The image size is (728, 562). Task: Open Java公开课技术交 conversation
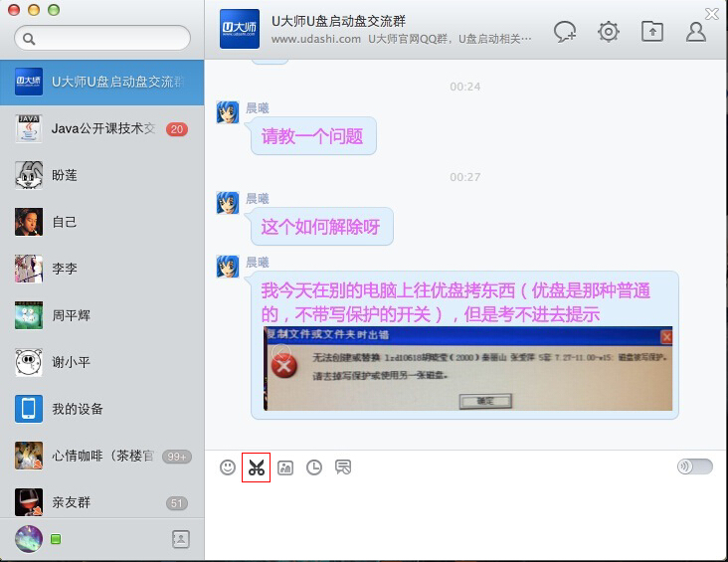point(102,128)
